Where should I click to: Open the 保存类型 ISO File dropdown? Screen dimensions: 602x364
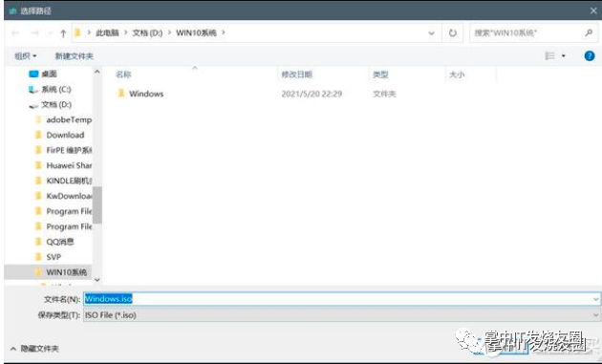pos(341,315)
